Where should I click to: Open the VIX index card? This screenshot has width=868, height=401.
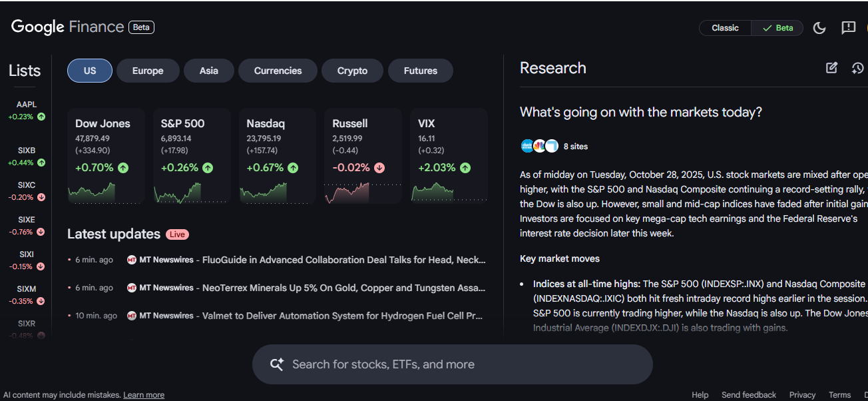pos(449,156)
